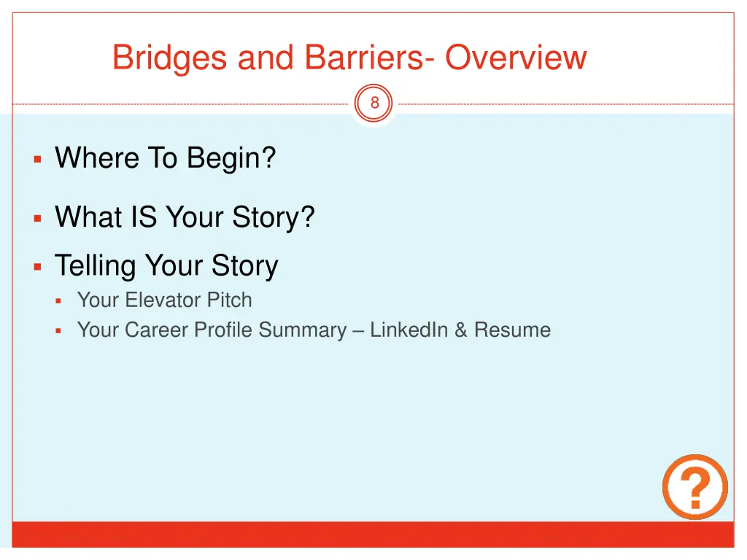Select the Your Career Profile Summary line
The image size is (747, 560).
tap(314, 330)
